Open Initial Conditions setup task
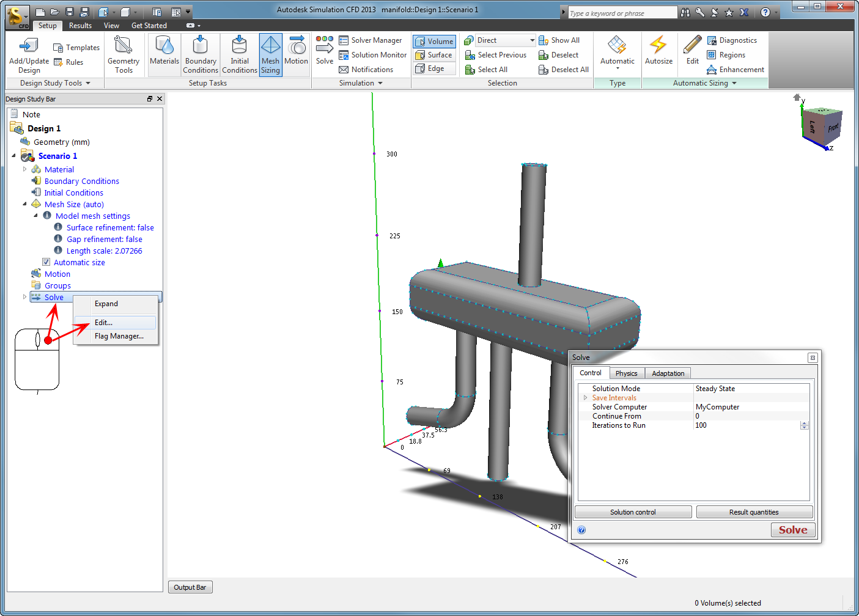This screenshot has height=616, width=859. 240,54
